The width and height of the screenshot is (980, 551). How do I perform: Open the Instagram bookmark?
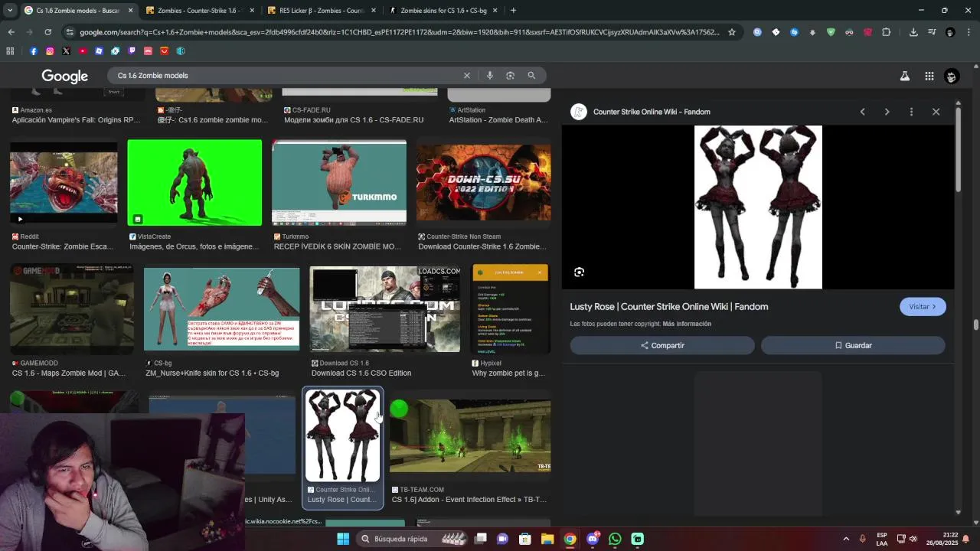(50, 51)
